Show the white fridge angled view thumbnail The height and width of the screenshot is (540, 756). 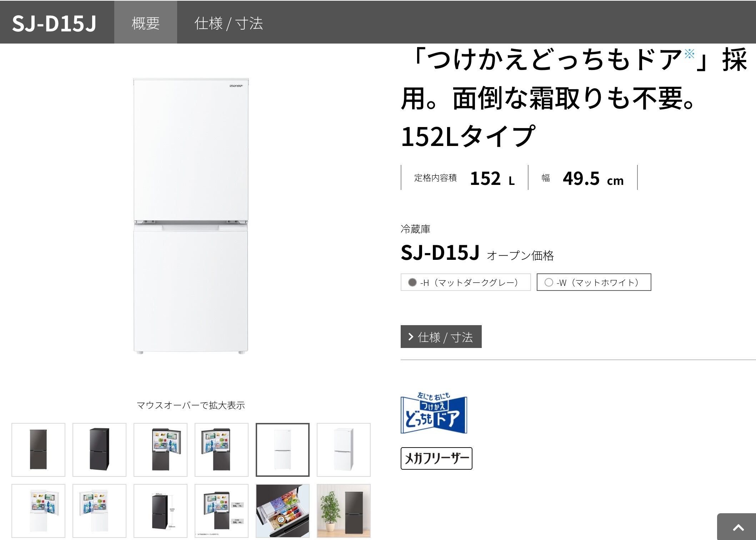pyautogui.click(x=344, y=450)
